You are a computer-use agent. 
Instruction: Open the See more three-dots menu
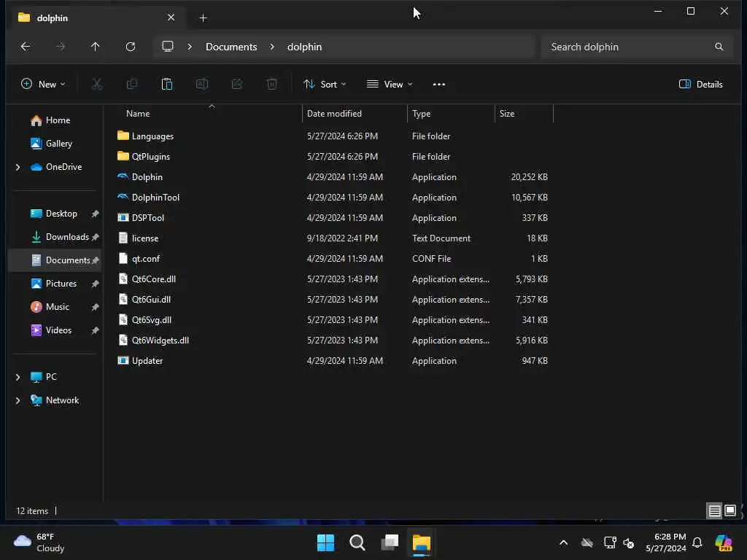[x=438, y=85]
